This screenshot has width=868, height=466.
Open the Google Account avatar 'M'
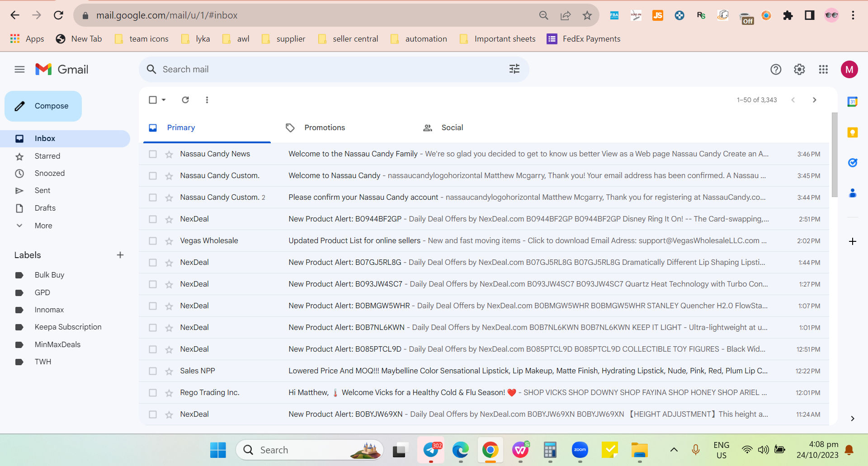tap(849, 69)
